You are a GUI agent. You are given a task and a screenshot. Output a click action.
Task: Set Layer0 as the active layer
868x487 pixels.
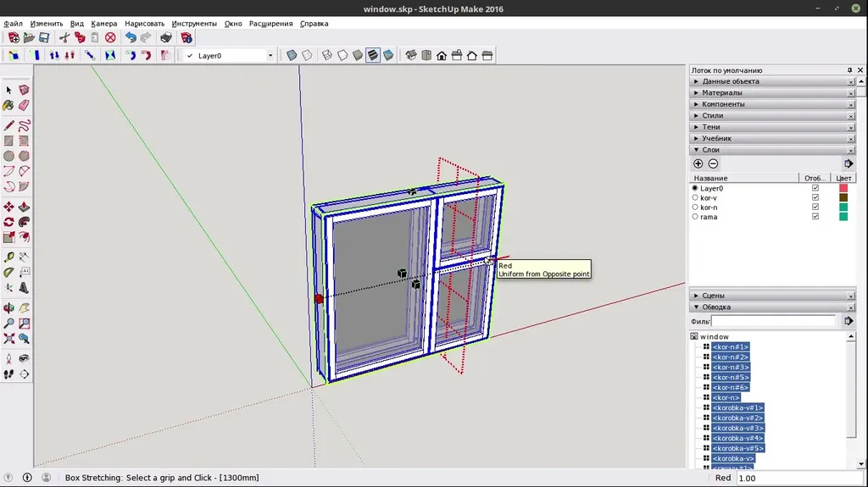(695, 188)
